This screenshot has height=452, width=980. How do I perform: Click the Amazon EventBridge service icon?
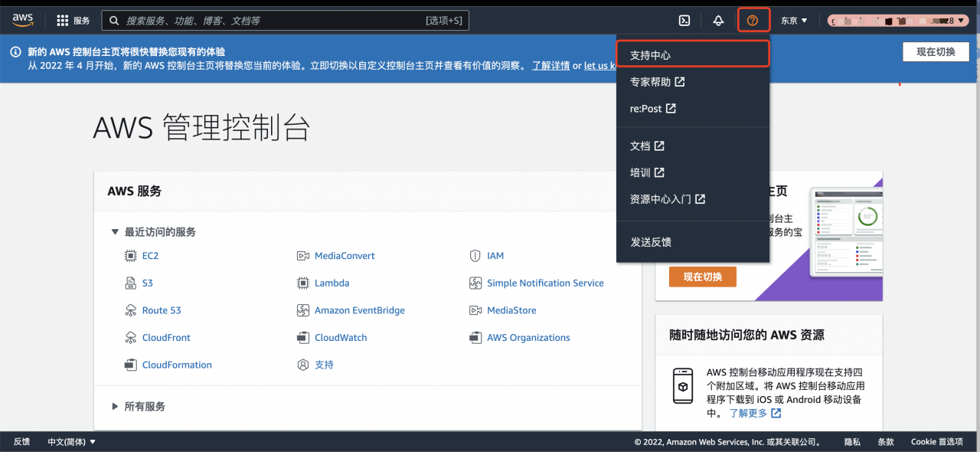302,310
